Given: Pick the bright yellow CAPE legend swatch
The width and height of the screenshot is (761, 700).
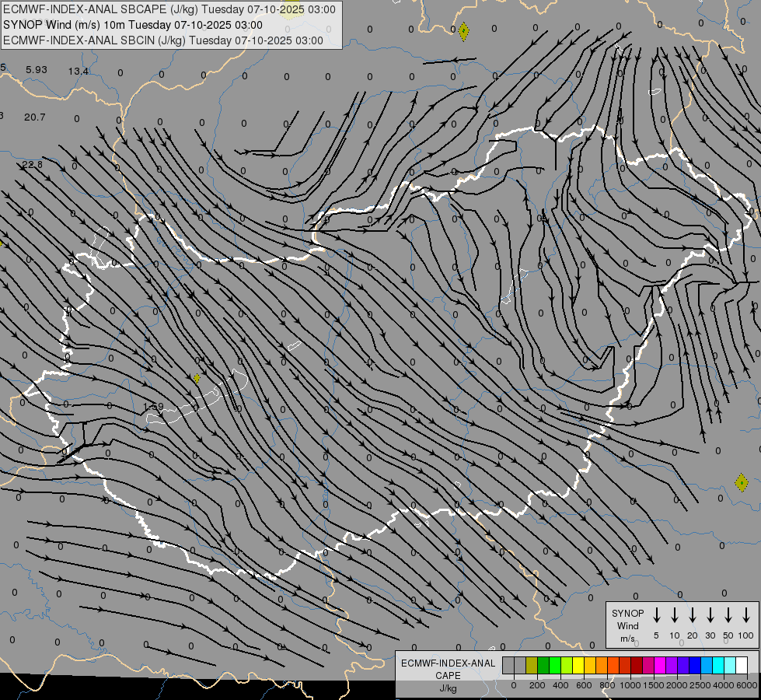Looking at the screenshot, I should (x=578, y=665).
